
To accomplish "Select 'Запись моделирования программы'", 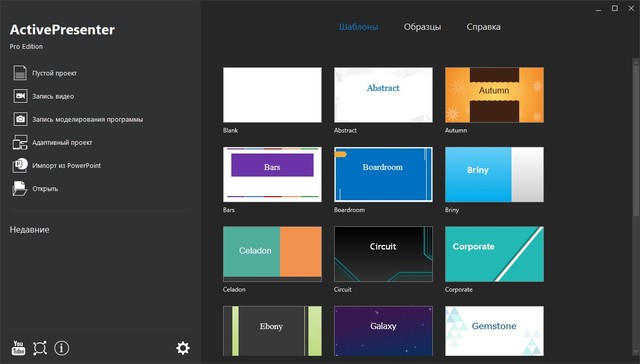I will point(87,120).
